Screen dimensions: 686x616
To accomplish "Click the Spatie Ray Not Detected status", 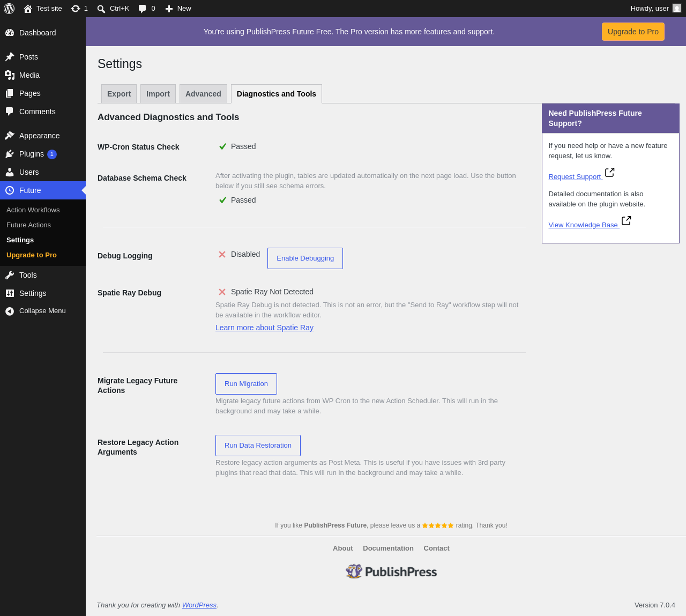I will pyautogui.click(x=272, y=292).
